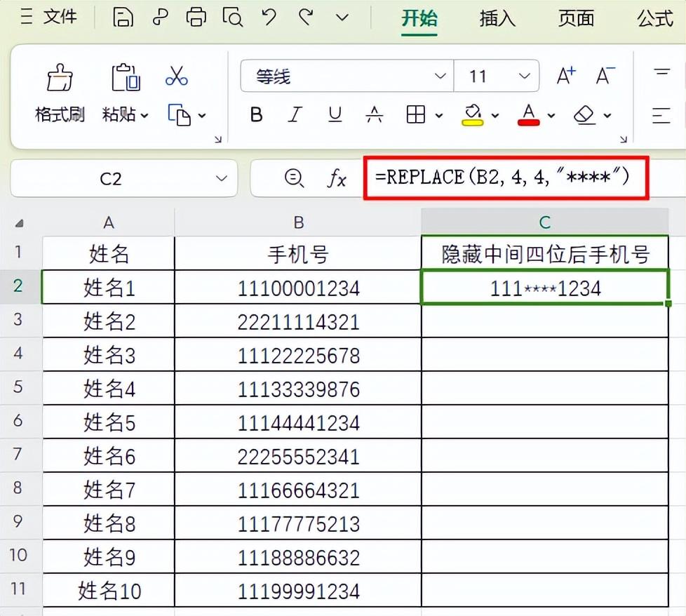
Task: Click the Save icon
Action: pyautogui.click(x=123, y=18)
